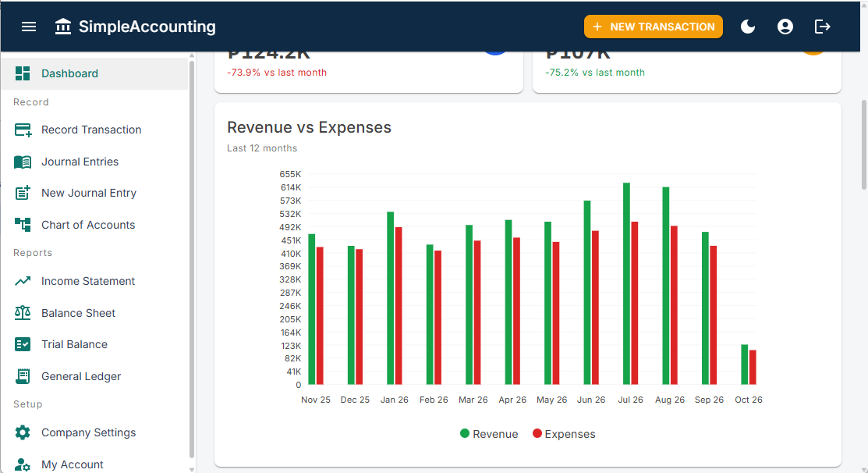868x473 pixels.
Task: Toggle Expenses series in chart legend
Action: [564, 434]
